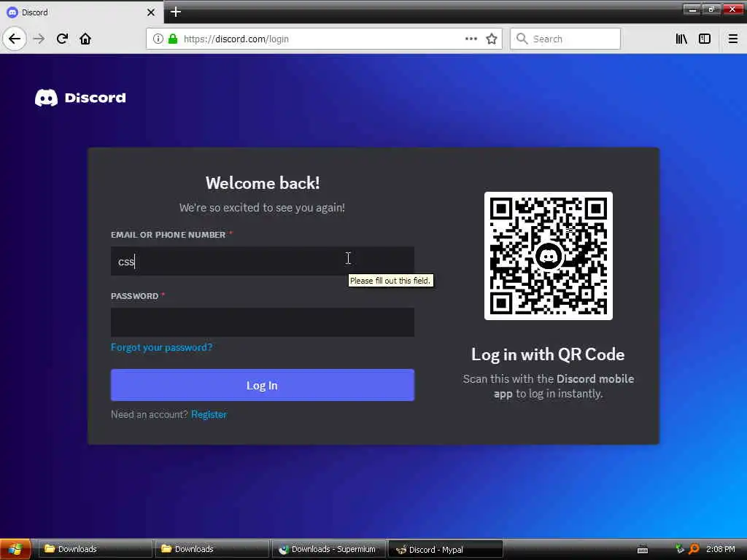Click the orange magnifier tray icon
This screenshot has height=560, width=747.
pos(694,549)
